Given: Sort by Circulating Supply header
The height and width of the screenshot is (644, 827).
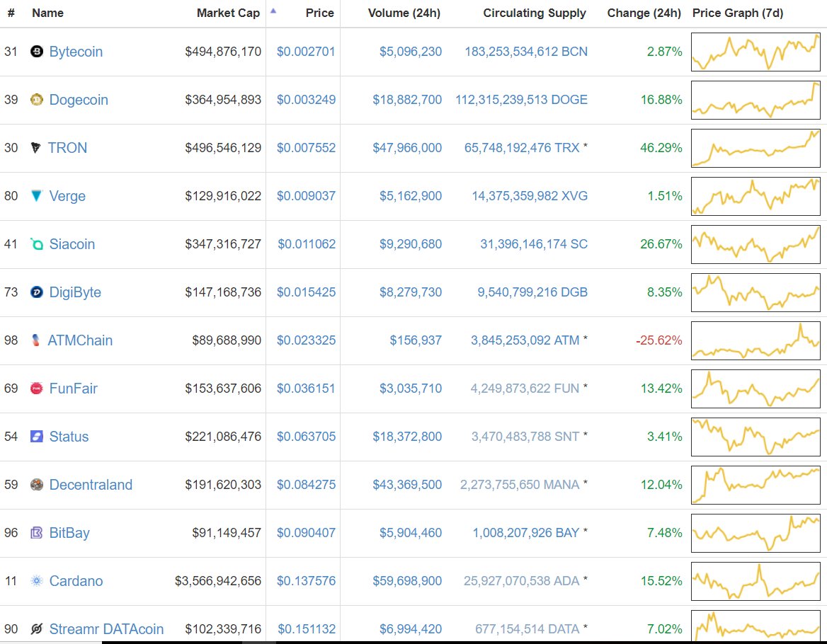Looking at the screenshot, I should click(535, 13).
